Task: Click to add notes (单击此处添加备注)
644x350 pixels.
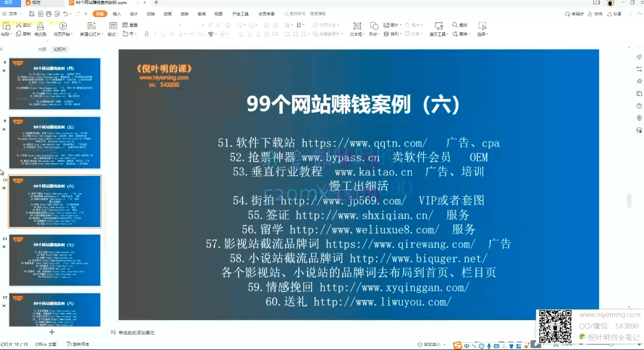Action: (x=133, y=332)
